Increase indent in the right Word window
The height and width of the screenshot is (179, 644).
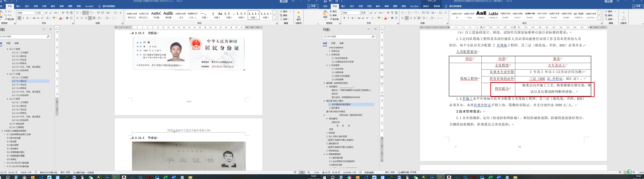point(427,13)
